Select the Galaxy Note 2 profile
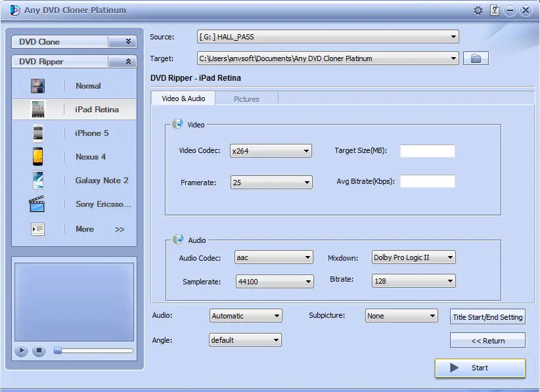Viewport: 540px width, 392px height. point(74,180)
